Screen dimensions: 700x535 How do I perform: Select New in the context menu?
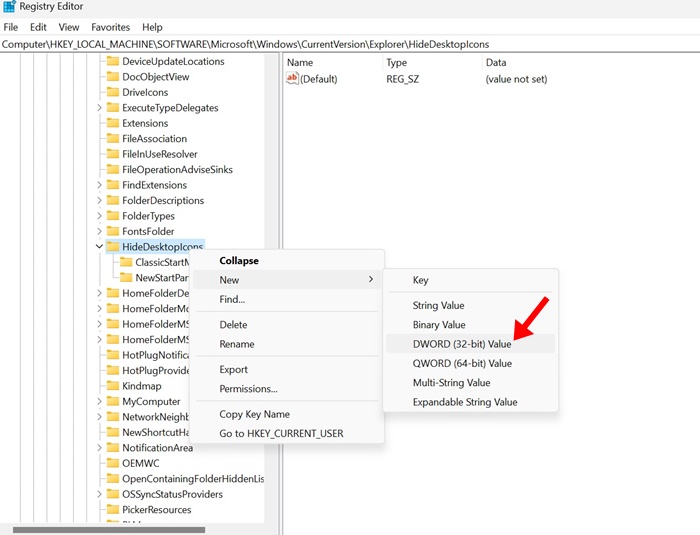pyautogui.click(x=287, y=280)
